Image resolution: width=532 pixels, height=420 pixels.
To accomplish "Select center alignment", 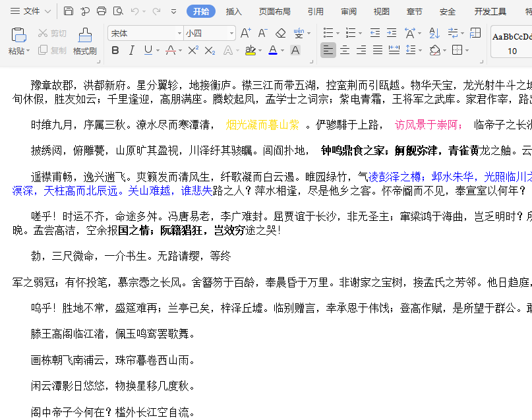I will 344,51.
